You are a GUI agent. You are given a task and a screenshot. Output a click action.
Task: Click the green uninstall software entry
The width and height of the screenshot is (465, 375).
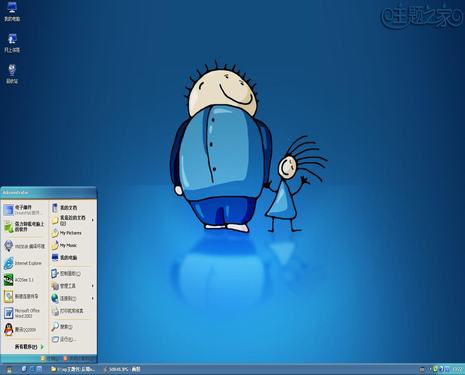pyautogui.click(x=24, y=227)
